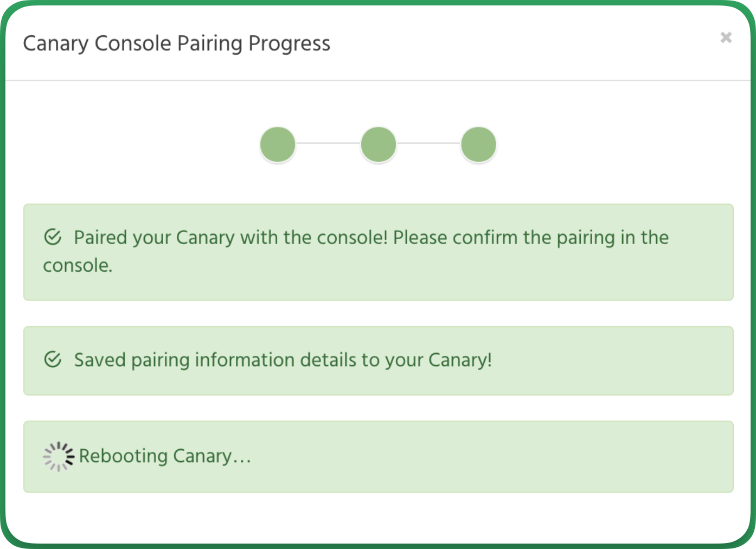Click the third progress step circle
Screen dimensions: 756x549
[478, 144]
